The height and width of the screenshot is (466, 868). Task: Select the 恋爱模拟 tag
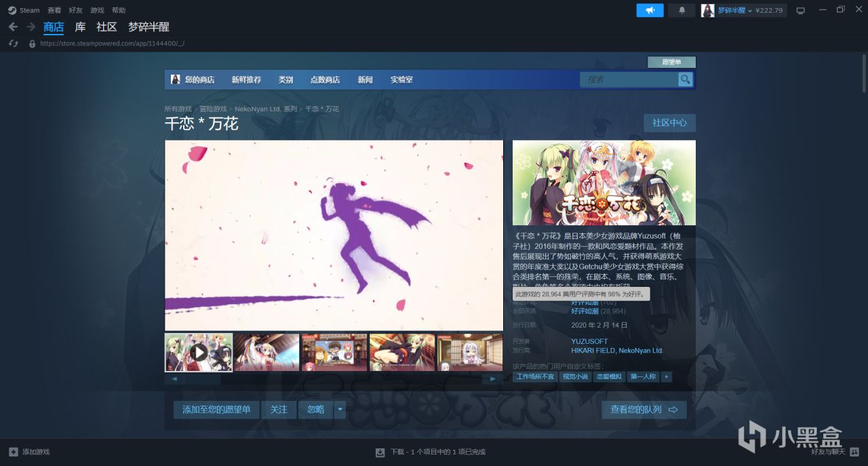click(x=608, y=376)
